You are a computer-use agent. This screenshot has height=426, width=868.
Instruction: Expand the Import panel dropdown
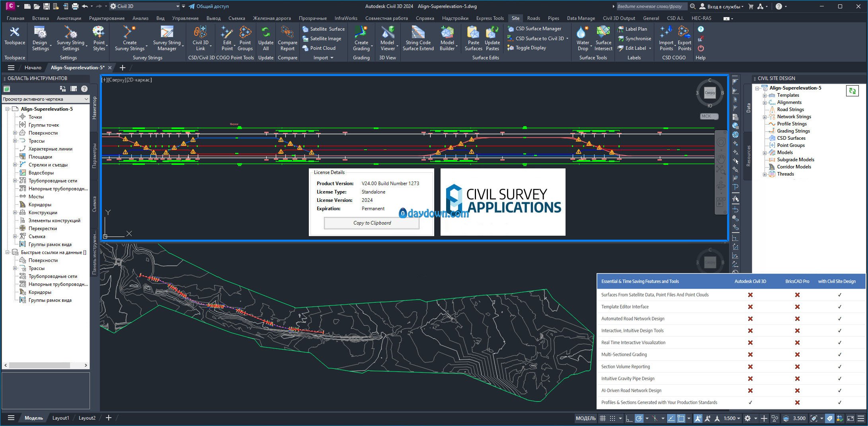(323, 58)
